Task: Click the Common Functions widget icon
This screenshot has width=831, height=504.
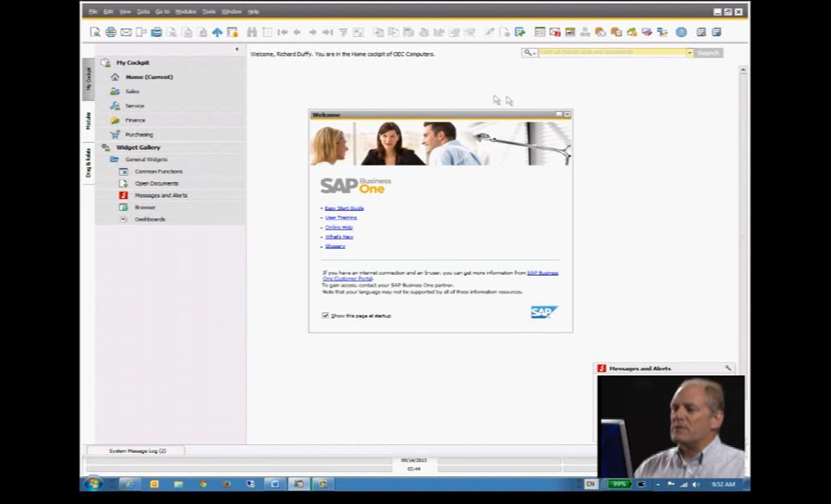Action: click(x=123, y=171)
